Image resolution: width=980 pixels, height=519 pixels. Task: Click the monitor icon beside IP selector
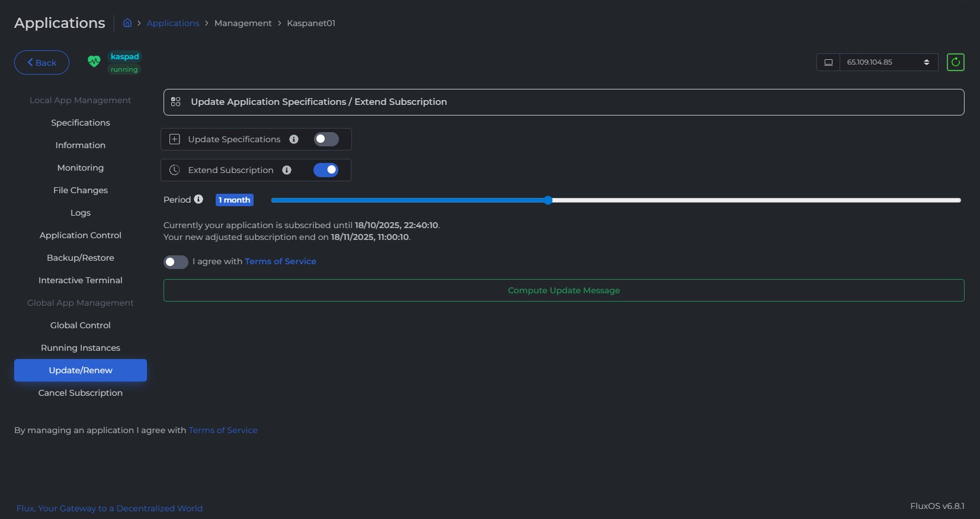[828, 62]
